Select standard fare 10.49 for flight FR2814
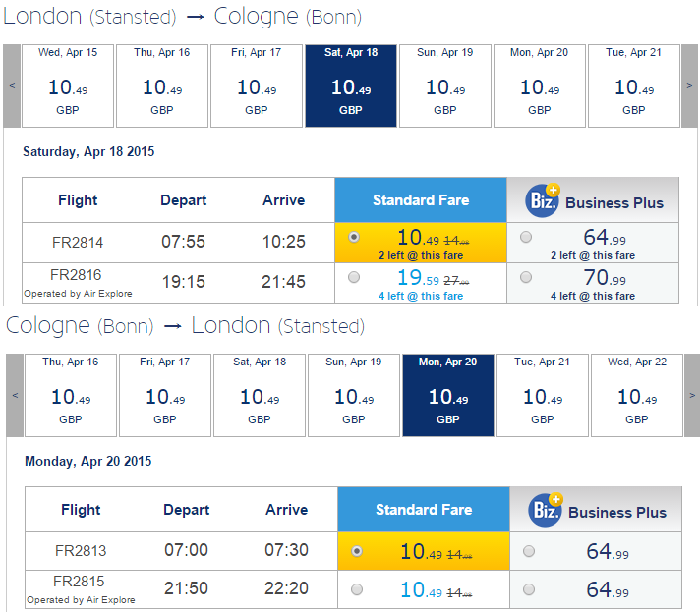 (x=354, y=237)
